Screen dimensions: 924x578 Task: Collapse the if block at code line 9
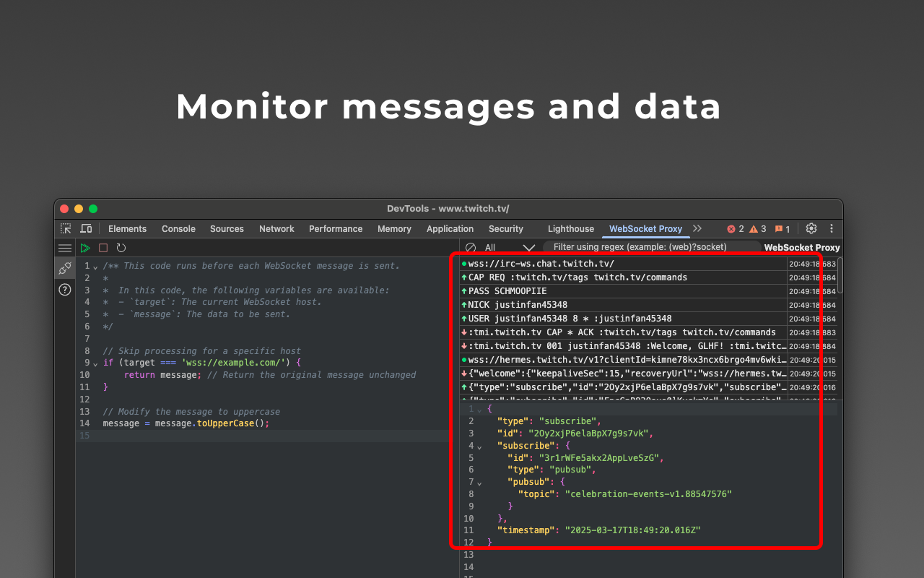[x=95, y=363]
